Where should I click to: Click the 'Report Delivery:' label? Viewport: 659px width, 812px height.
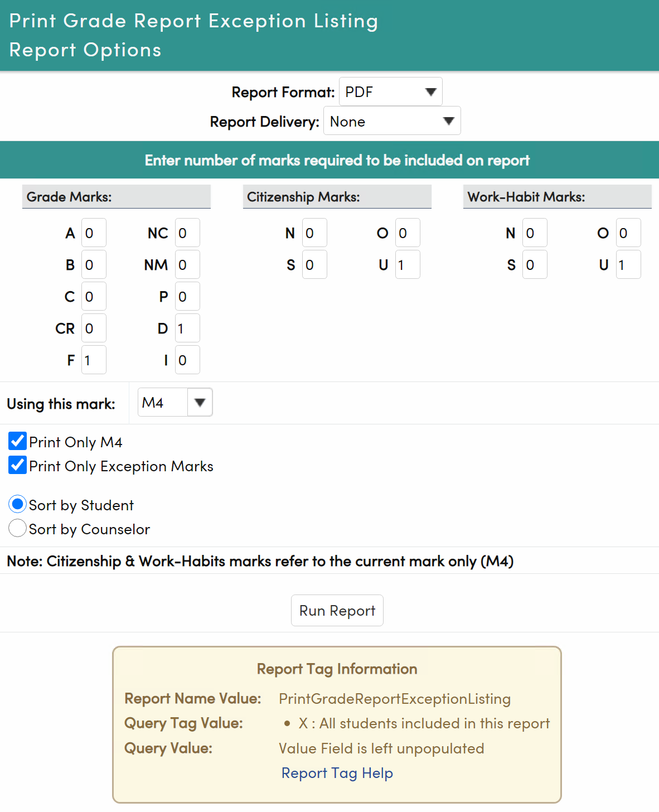point(264,122)
